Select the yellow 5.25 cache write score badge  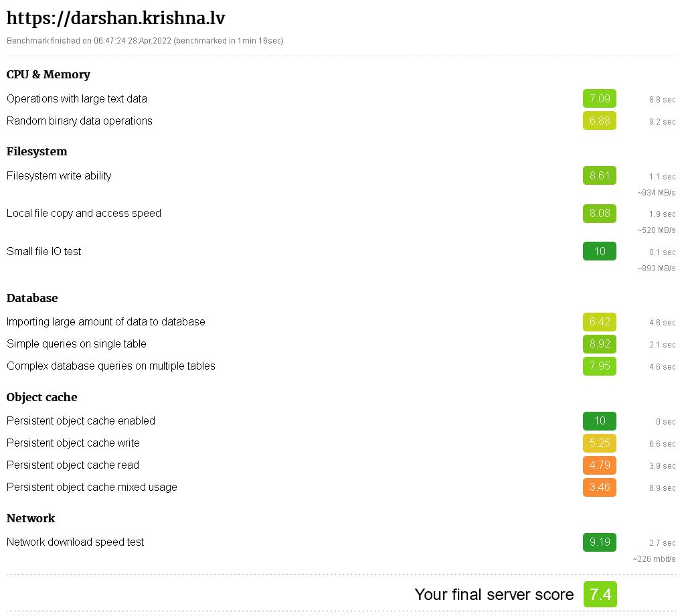(x=600, y=443)
